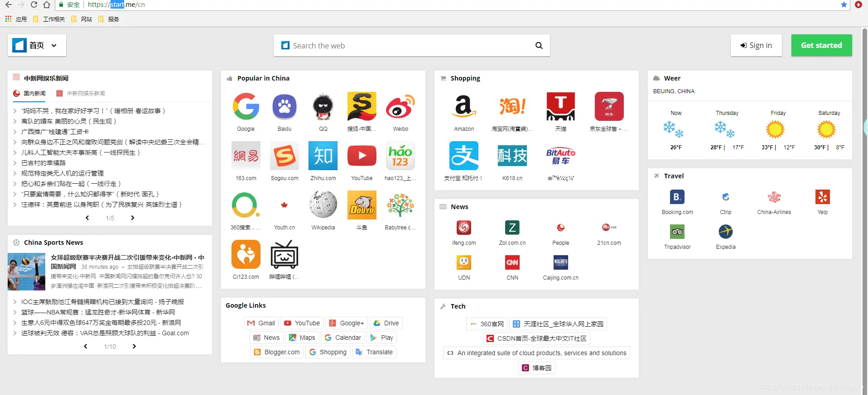The height and width of the screenshot is (395, 868).
Task: Open the Blogger.com link
Action: pyautogui.click(x=277, y=352)
